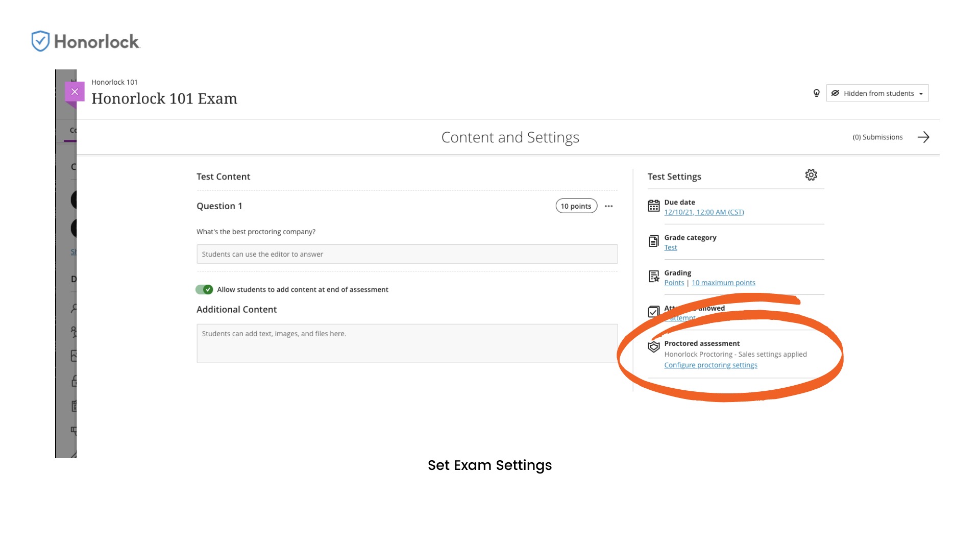
Task: Open the Test grade category link
Action: point(671,247)
